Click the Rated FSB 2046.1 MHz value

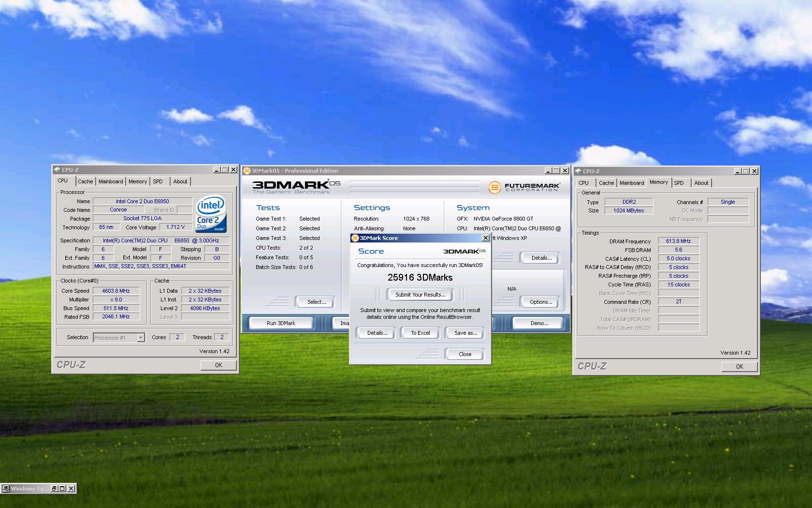(116, 316)
